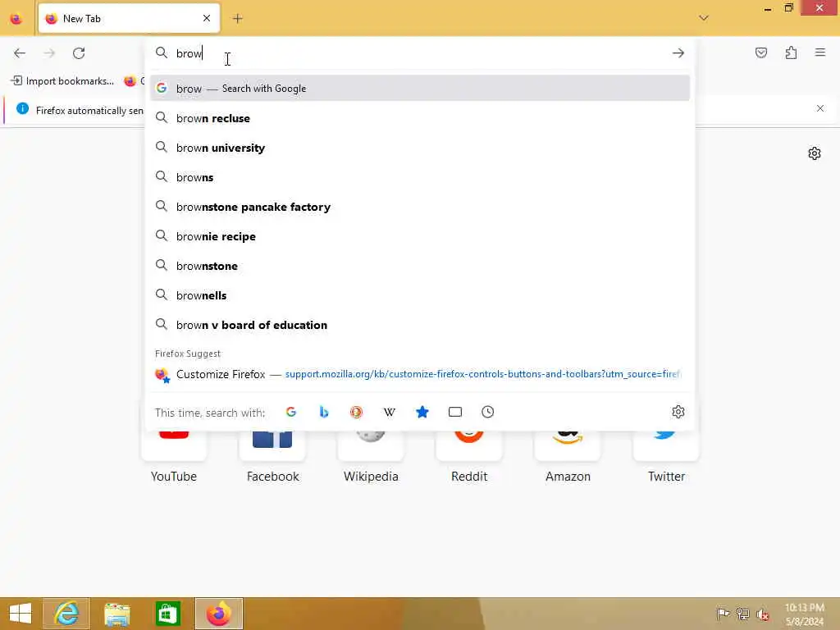Search history using the clock icon
Image resolution: width=840 pixels, height=630 pixels.
(x=487, y=412)
